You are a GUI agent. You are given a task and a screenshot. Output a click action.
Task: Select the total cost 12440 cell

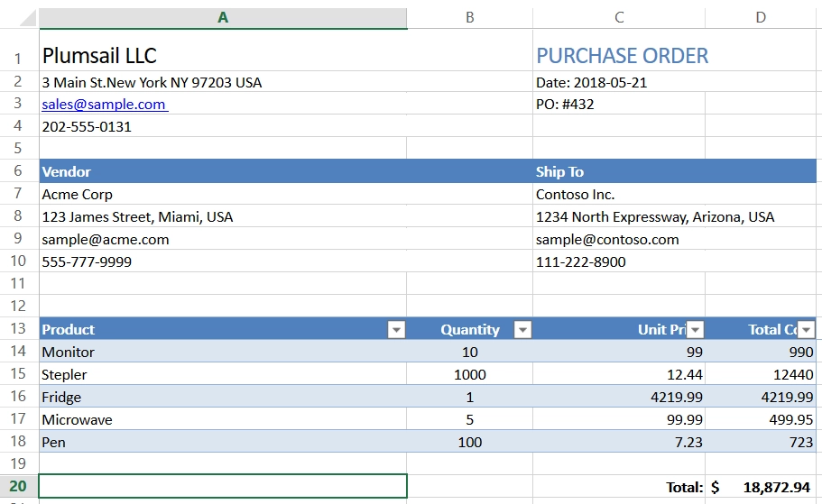point(761,373)
